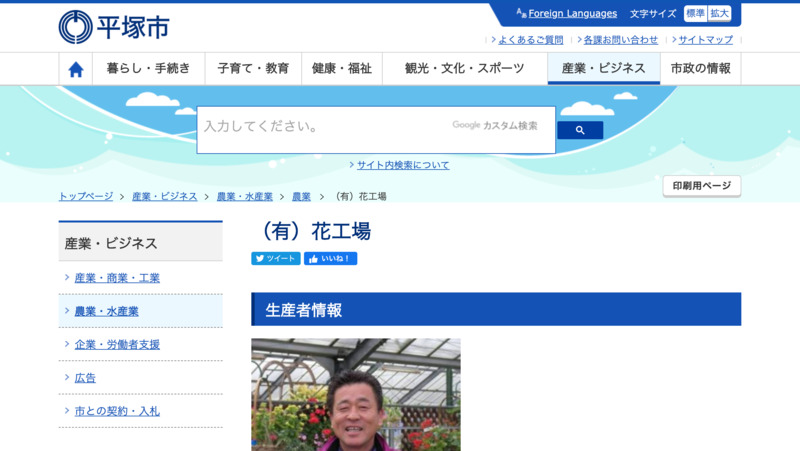
Task: Open sidebar 市との契約・入札 link
Action: point(117,411)
